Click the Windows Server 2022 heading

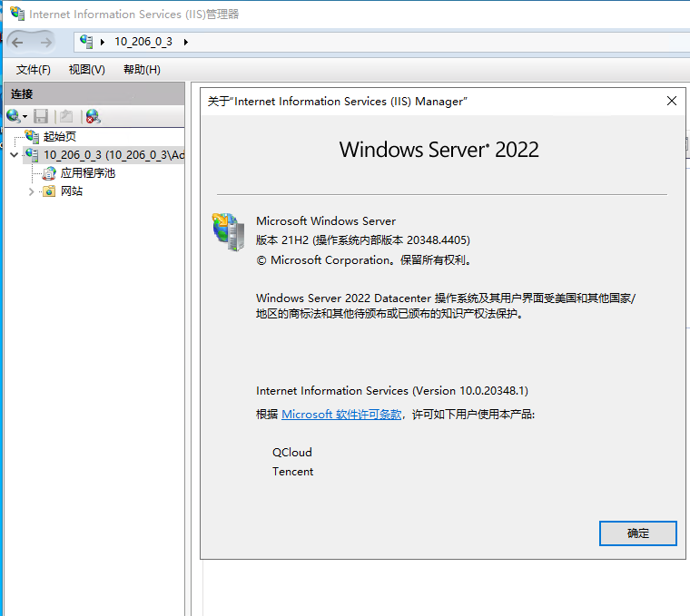click(x=439, y=150)
